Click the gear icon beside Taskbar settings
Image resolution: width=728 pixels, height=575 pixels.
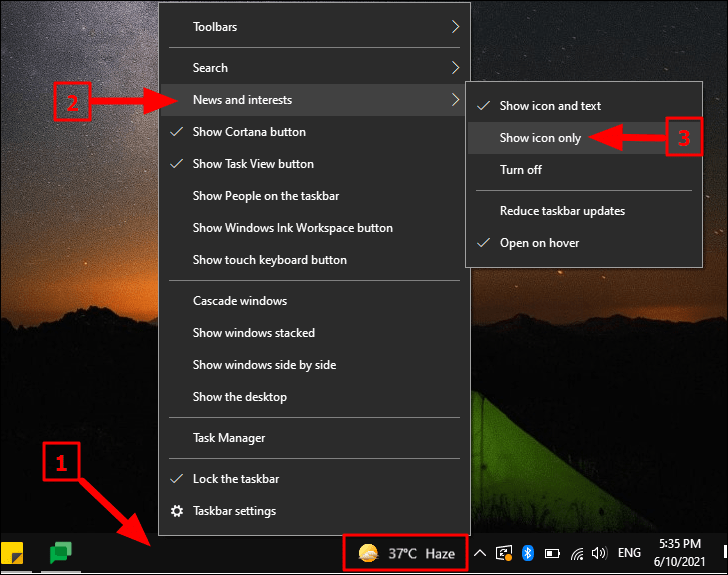pyautogui.click(x=177, y=511)
